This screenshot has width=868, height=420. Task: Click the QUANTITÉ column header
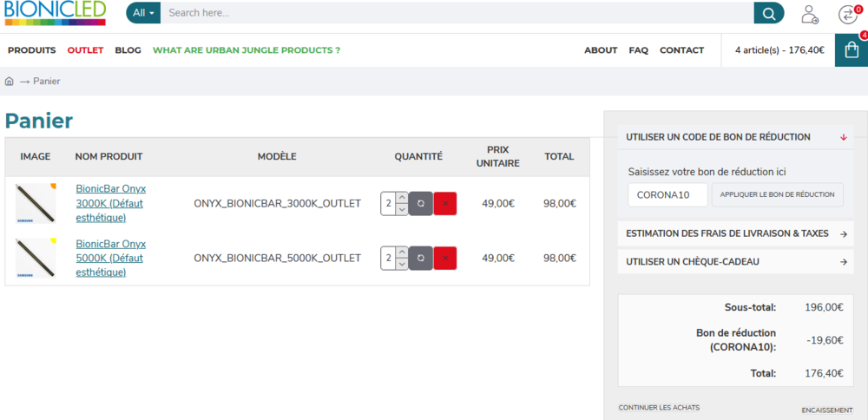coord(418,156)
